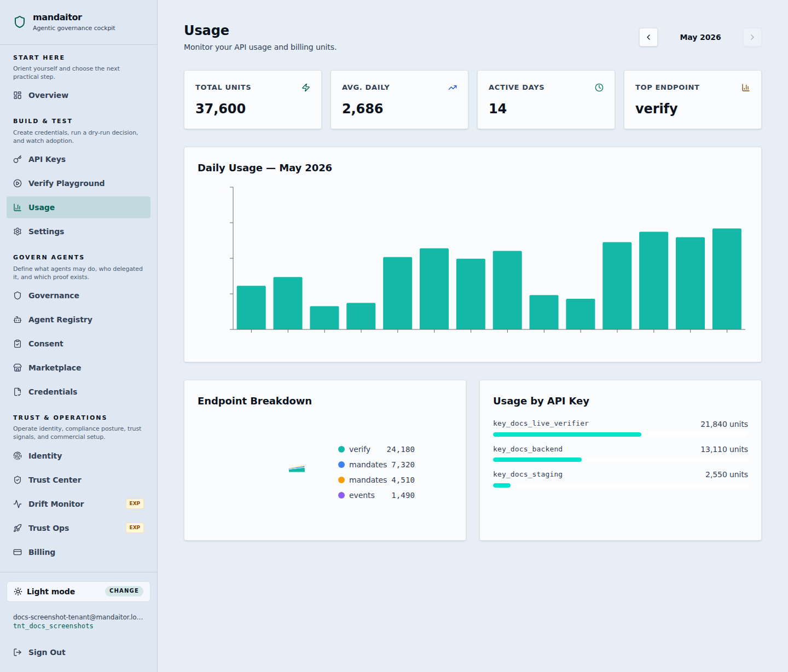
Task: Click the 2,550 units value
Action: click(727, 474)
